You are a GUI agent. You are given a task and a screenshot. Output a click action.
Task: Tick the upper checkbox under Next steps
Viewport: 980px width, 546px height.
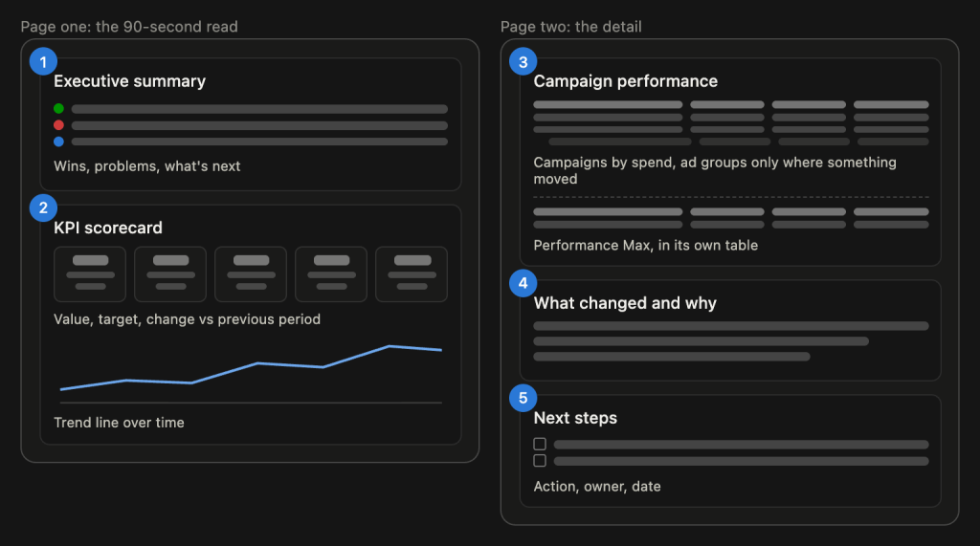540,445
